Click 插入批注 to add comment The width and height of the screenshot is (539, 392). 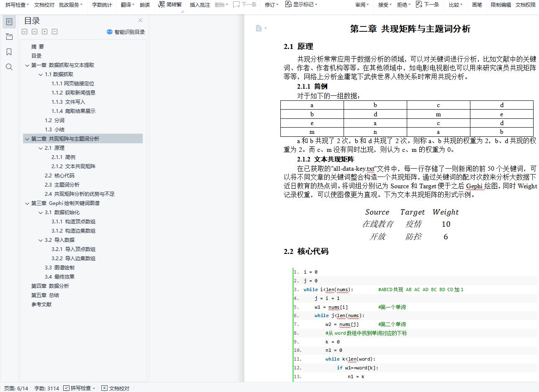click(200, 5)
